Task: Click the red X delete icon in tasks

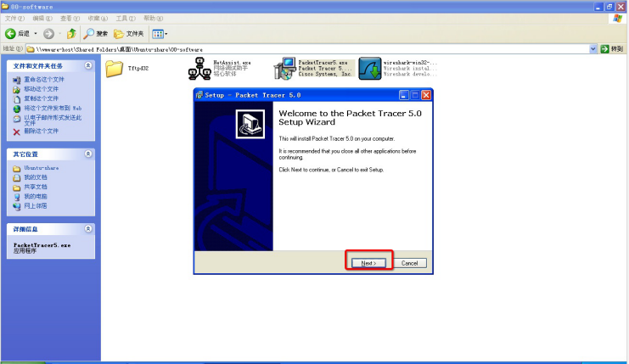Action: pyautogui.click(x=16, y=132)
